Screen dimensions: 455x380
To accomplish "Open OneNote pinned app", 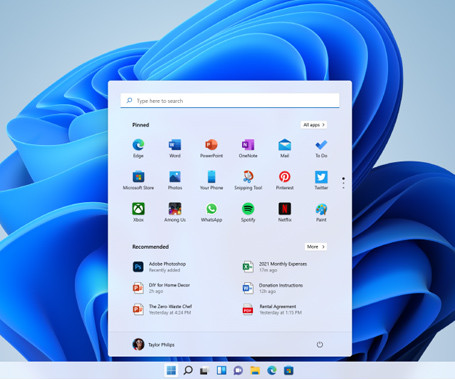I will (x=248, y=148).
